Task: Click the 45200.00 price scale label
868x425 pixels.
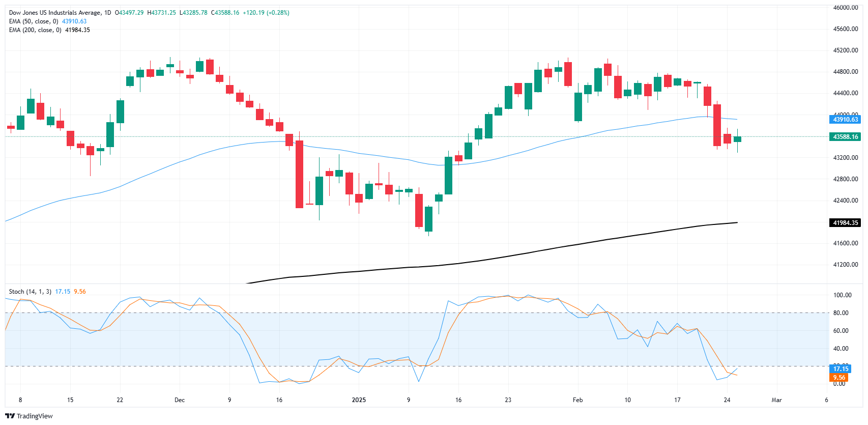Action: point(845,50)
